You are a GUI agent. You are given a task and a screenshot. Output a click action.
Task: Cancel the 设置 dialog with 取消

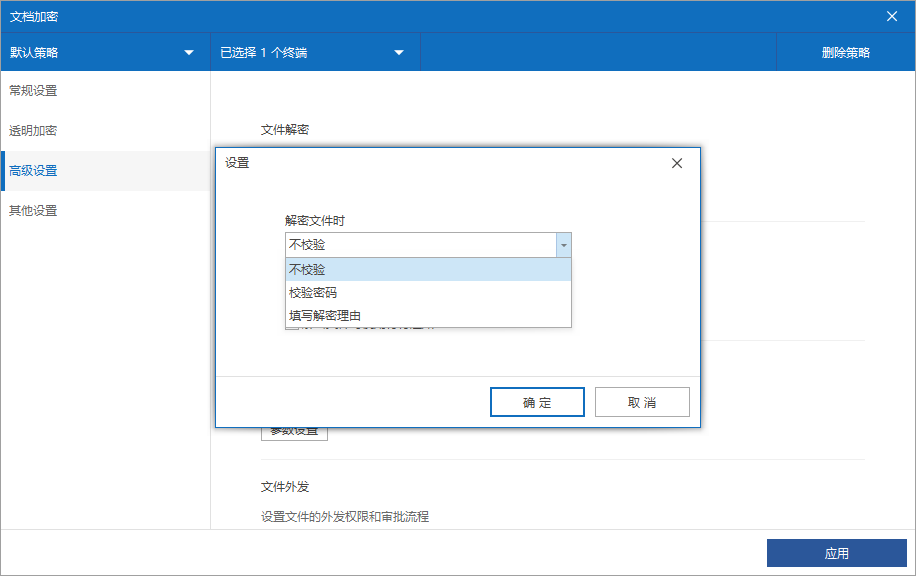click(x=643, y=402)
